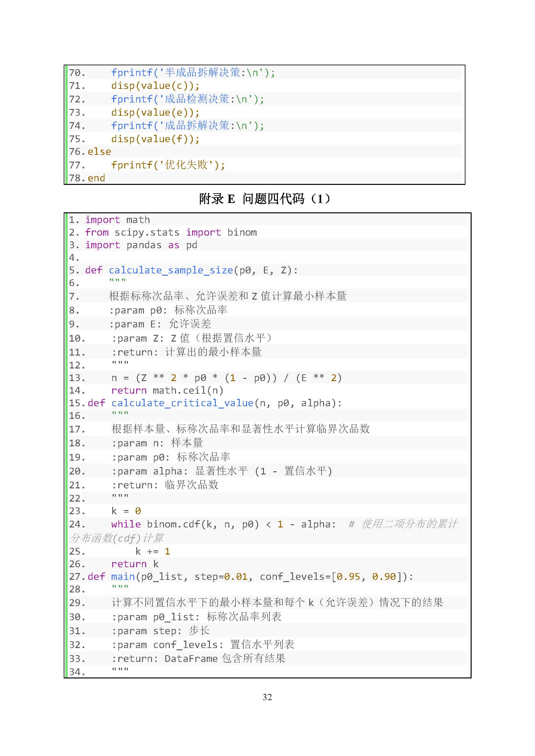The height and width of the screenshot is (756, 535).
Task: Click the line ':param Z: Z 值（根据置信水平）'
Action: [x=192, y=338]
